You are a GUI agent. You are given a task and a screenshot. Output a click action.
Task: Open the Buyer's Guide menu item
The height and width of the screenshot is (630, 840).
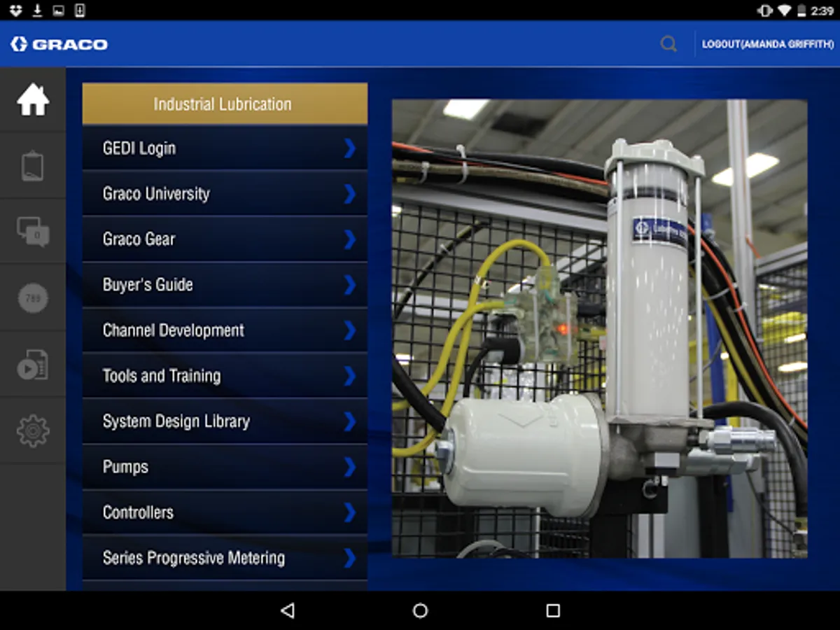click(225, 284)
